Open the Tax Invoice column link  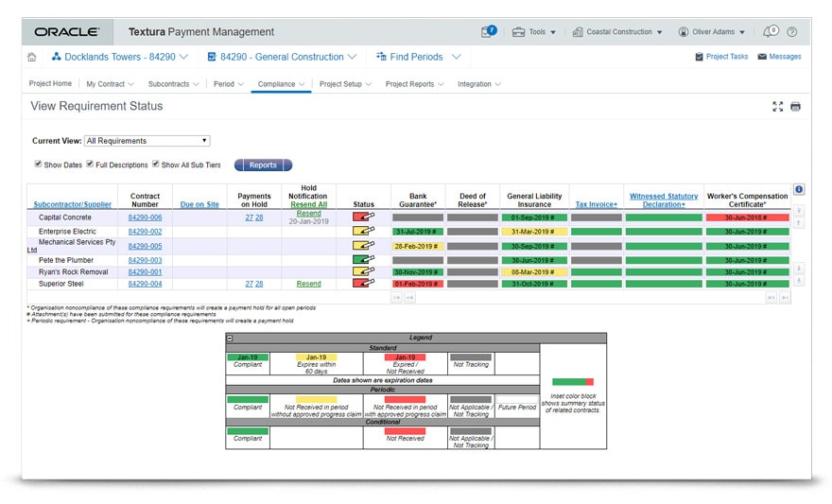click(597, 204)
